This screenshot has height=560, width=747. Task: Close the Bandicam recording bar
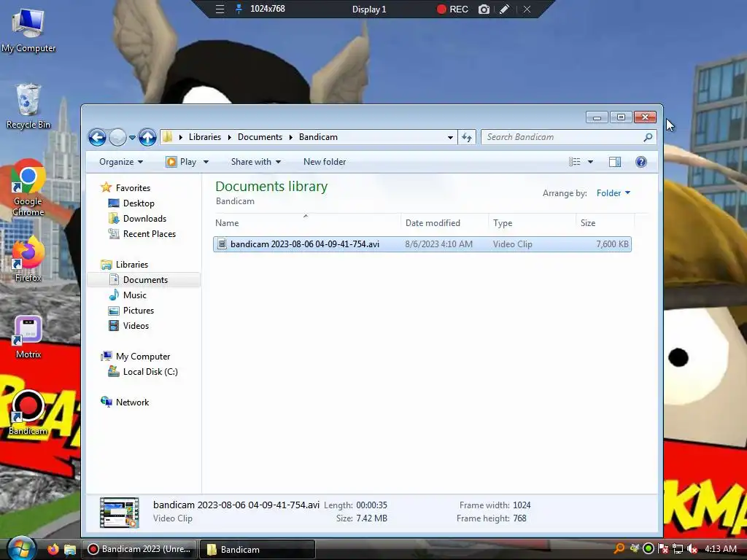527,9
